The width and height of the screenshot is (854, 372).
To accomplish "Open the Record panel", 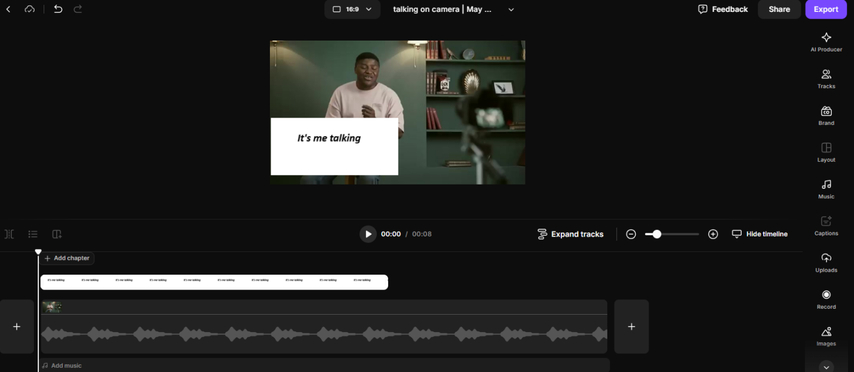I will tap(826, 300).
